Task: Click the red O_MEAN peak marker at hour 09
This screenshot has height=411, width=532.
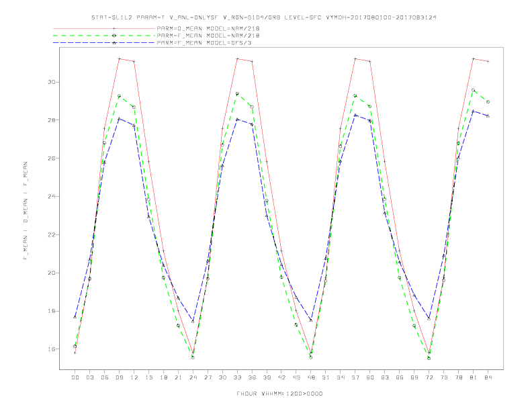Action: tap(119, 58)
